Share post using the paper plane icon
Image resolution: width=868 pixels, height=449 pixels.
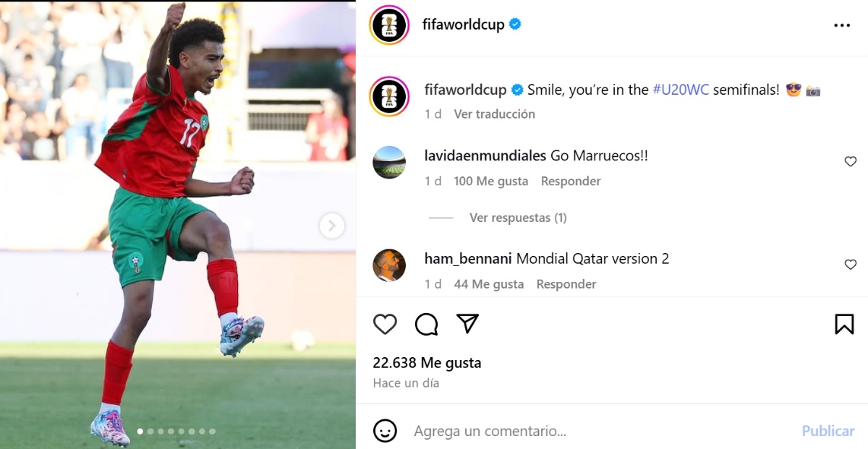tap(468, 324)
